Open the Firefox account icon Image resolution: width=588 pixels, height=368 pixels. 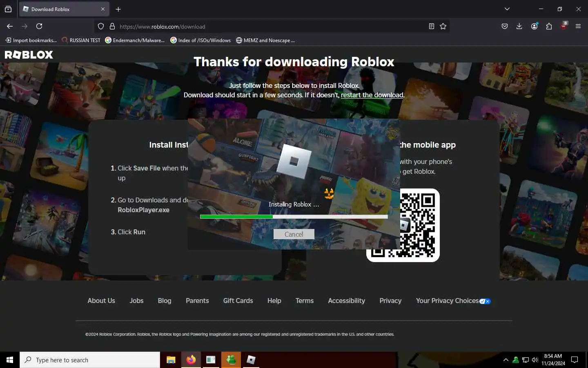coord(534,26)
